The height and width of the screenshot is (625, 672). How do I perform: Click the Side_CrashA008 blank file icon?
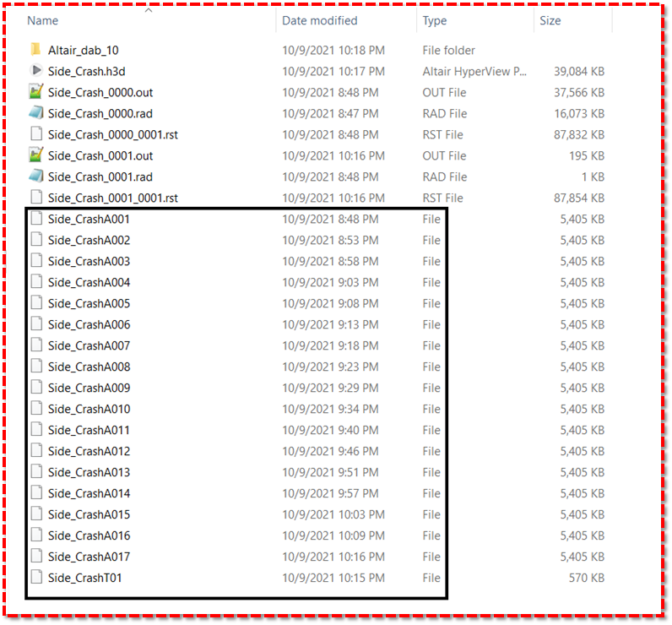(x=36, y=366)
